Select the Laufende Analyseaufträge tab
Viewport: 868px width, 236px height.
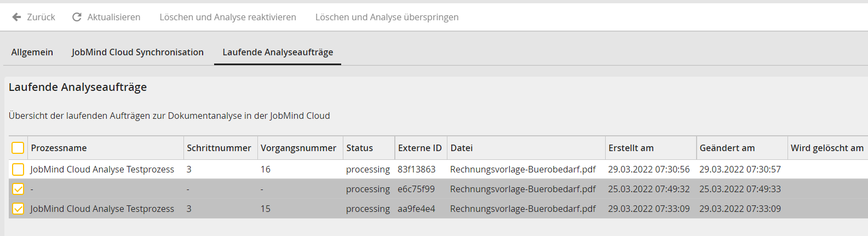tap(278, 52)
